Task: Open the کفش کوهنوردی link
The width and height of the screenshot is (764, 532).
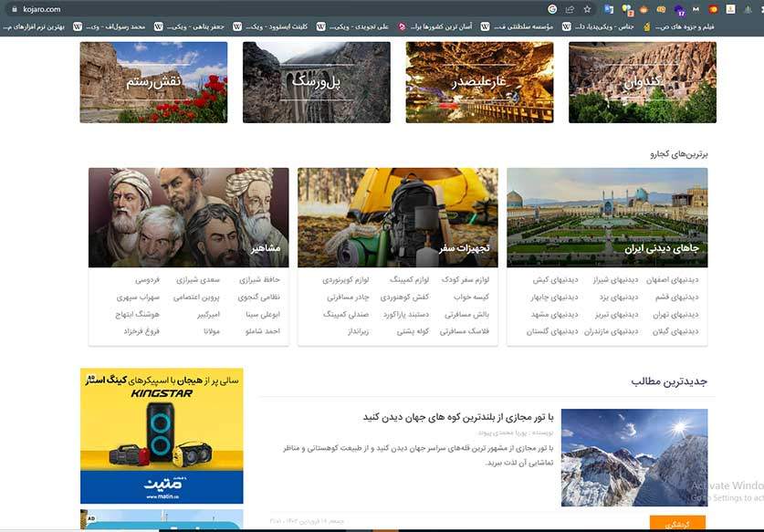Action: pos(404,297)
